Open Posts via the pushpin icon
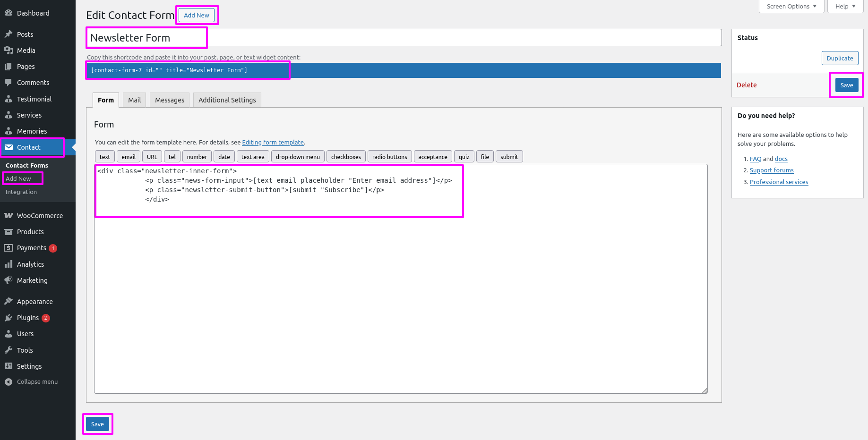 (9, 34)
